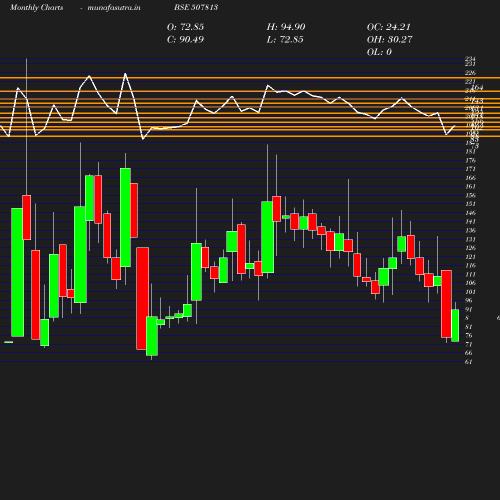Click the low value 'L: 72.85'
The width and height of the screenshot is (500, 500).
pyautogui.click(x=285, y=39)
